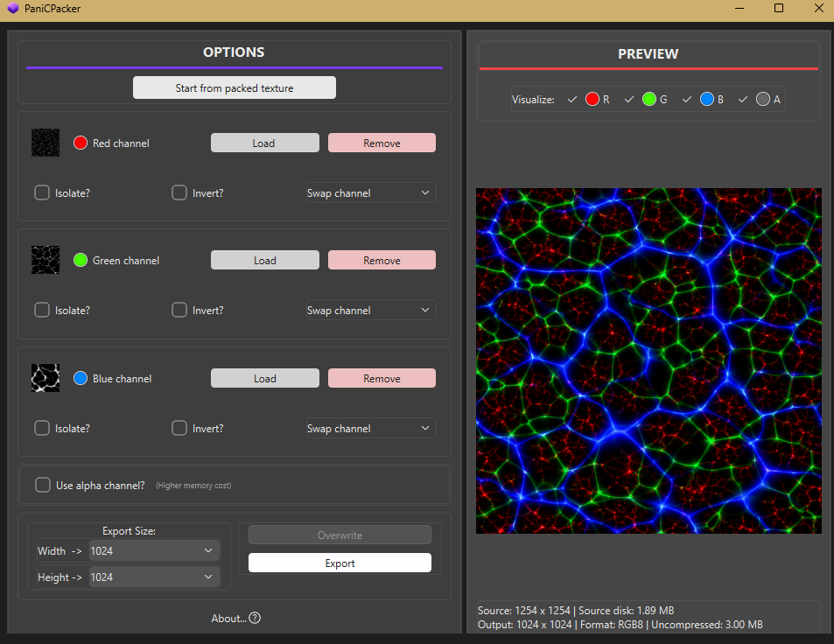Toggle R channel visualization checkmark
Screen dimensions: 834x644
tap(572, 100)
